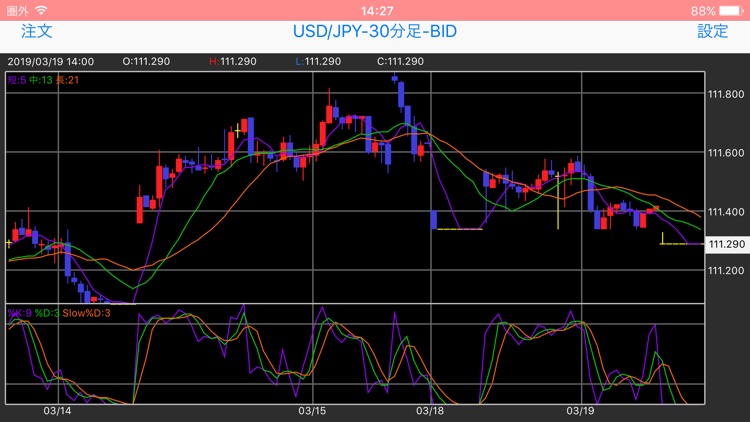Image resolution: width=750 pixels, height=422 pixels.
Task: Tap the current price tag 111.290
Action: tap(727, 244)
